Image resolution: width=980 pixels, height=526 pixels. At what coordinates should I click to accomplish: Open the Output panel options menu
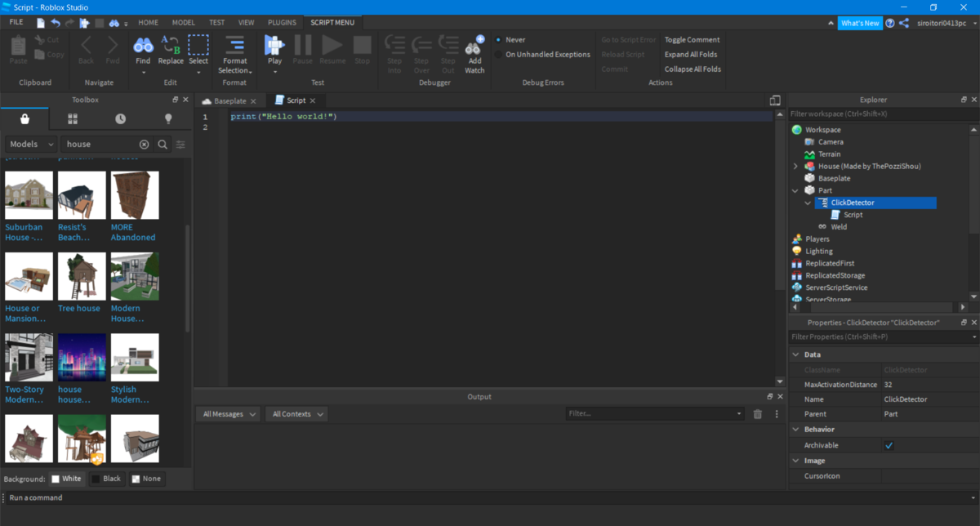(x=777, y=414)
